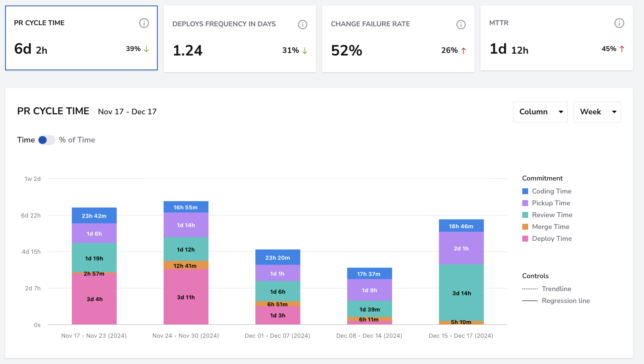Click the 17h 37m coding segment
The height and width of the screenshot is (364, 644).
369,274
